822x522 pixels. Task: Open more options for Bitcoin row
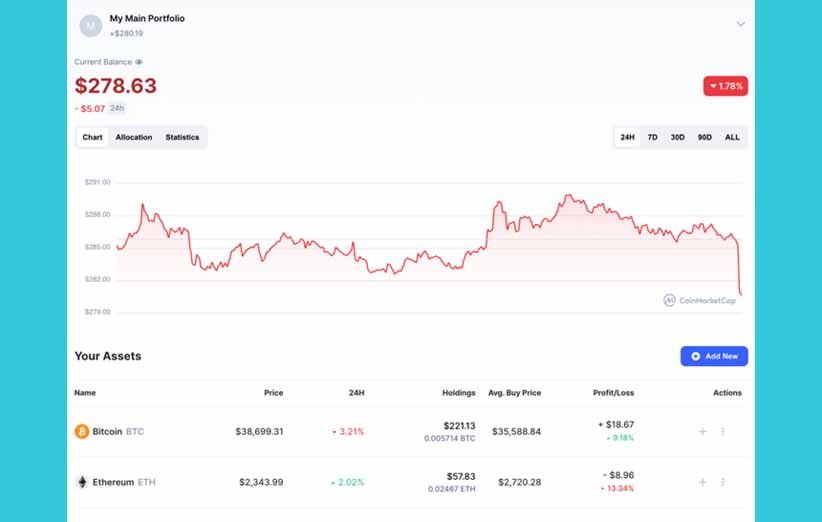pyautogui.click(x=723, y=432)
